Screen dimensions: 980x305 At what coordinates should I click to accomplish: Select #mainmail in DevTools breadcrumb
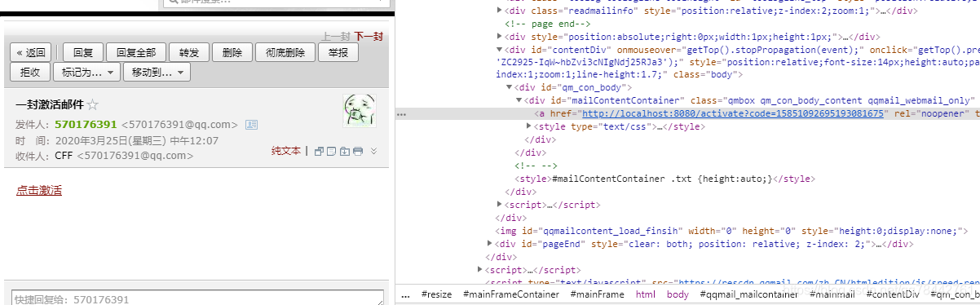click(x=832, y=294)
